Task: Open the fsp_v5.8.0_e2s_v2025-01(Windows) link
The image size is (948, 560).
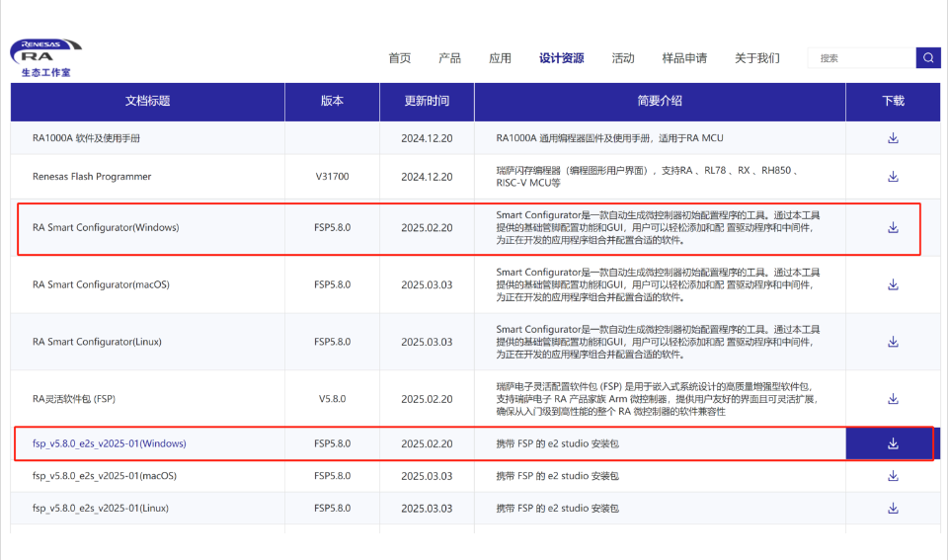Action: pyautogui.click(x=110, y=443)
